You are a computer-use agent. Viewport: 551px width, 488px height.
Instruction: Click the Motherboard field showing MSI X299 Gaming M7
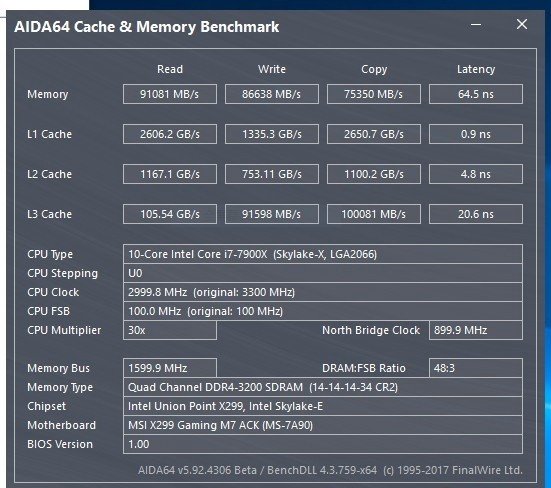(323, 425)
